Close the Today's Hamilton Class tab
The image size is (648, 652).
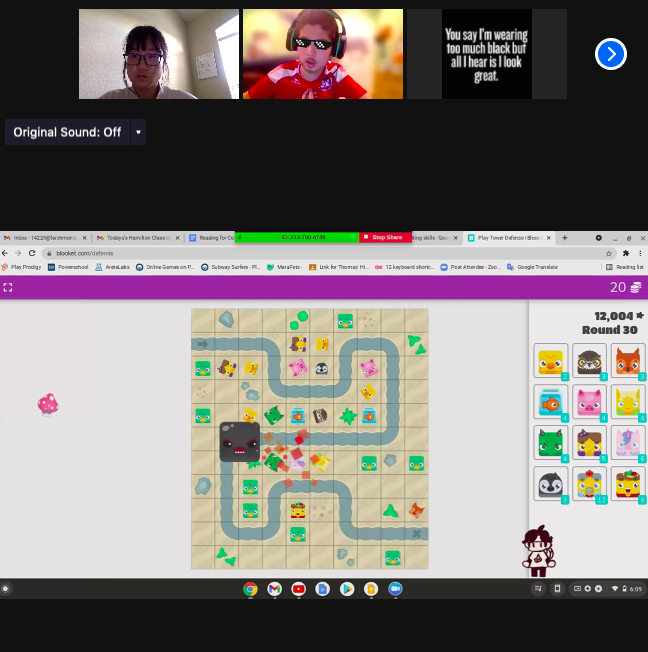coord(178,238)
